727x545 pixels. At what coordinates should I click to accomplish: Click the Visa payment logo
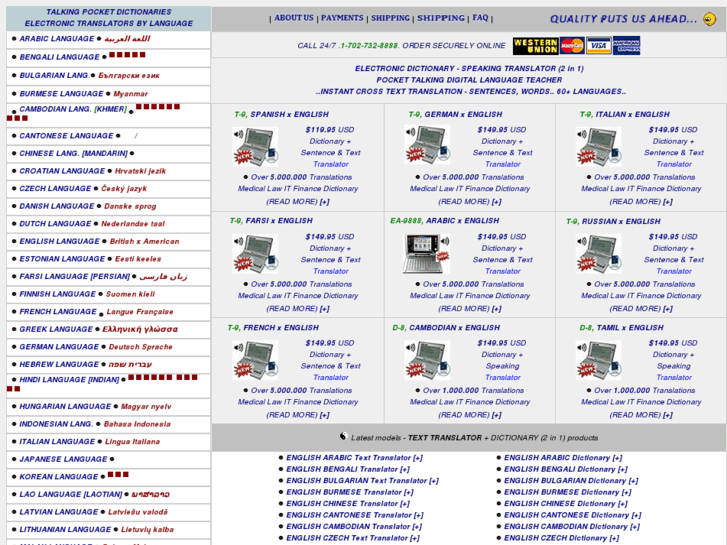click(598, 46)
